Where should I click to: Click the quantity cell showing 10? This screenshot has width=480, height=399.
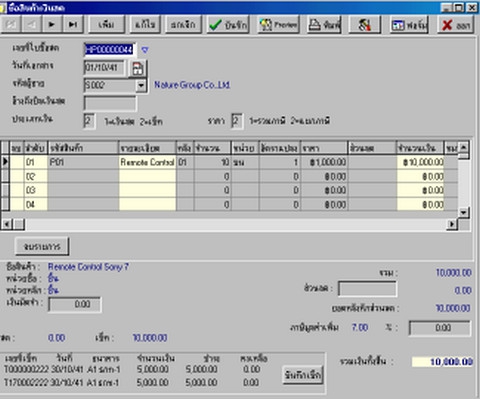[x=212, y=162]
